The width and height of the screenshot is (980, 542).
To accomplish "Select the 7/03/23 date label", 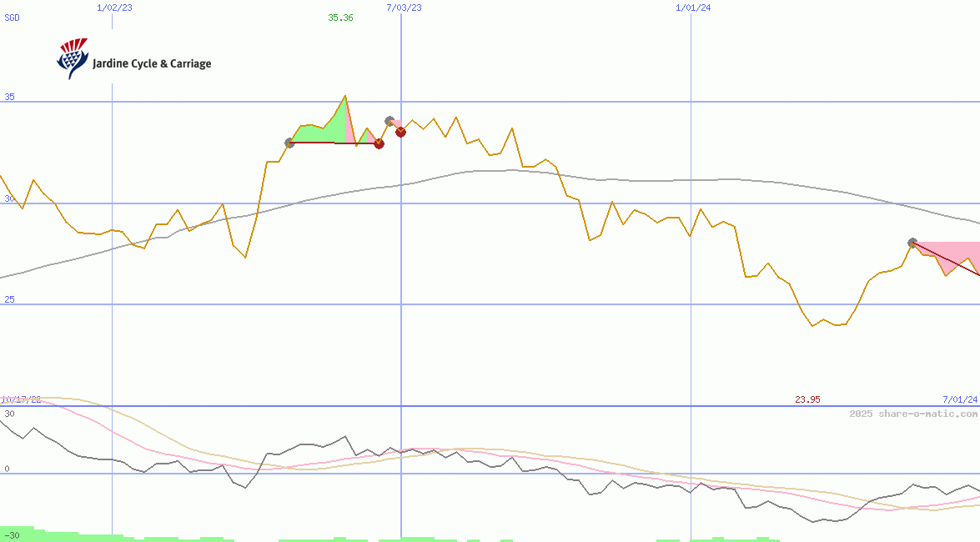I will (404, 8).
